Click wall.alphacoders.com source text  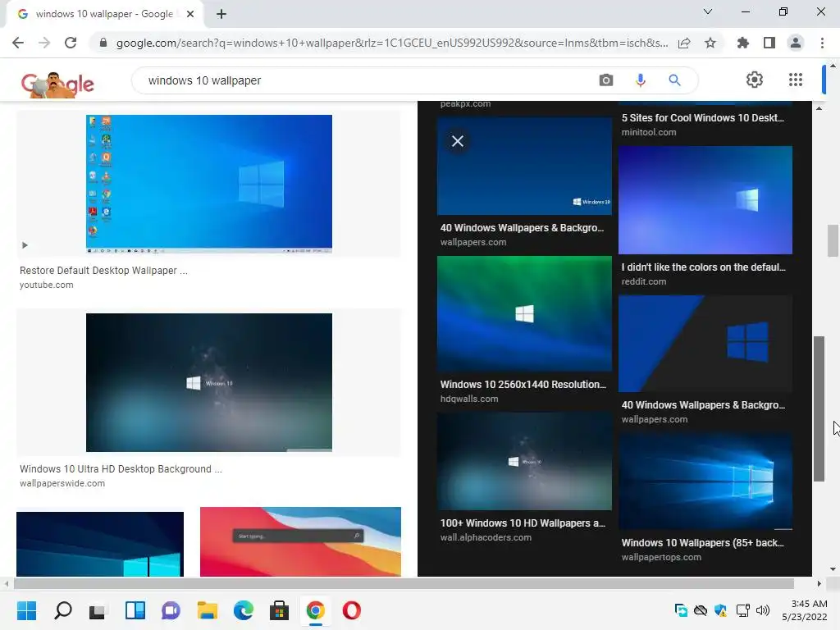pos(486,537)
